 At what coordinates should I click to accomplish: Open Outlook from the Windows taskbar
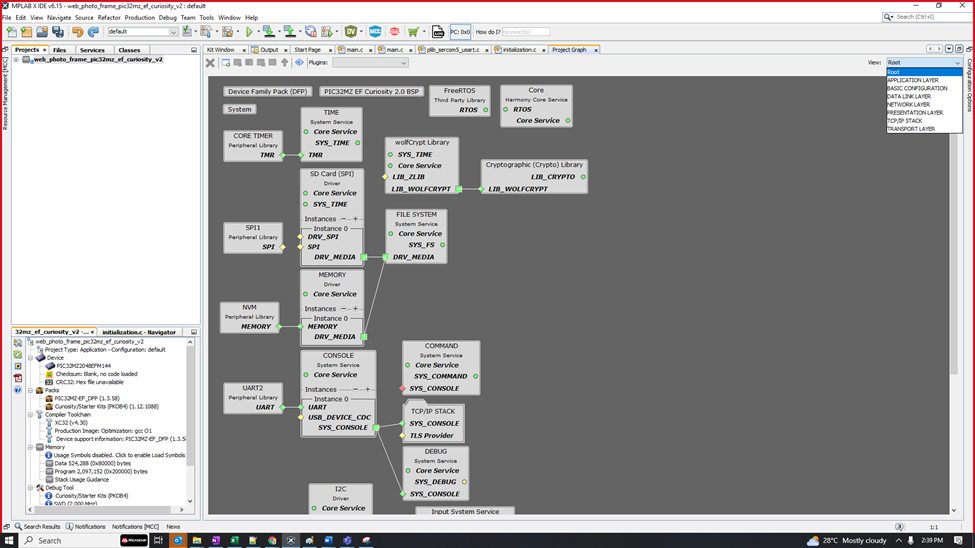pyautogui.click(x=178, y=541)
